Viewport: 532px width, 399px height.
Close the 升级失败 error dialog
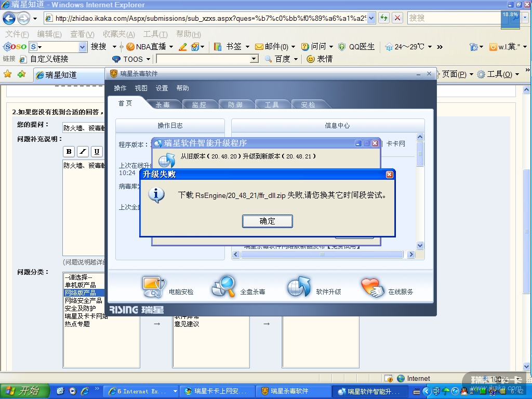coord(390,175)
